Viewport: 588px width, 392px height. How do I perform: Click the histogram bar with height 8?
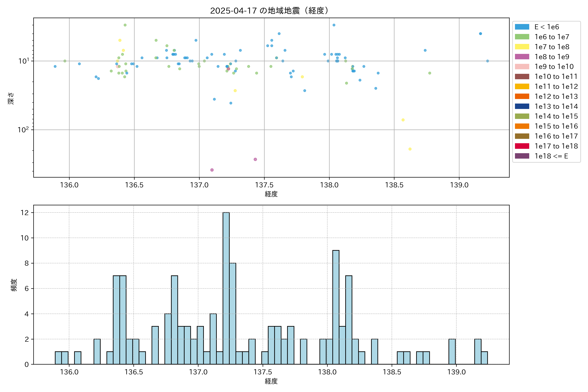click(x=232, y=313)
